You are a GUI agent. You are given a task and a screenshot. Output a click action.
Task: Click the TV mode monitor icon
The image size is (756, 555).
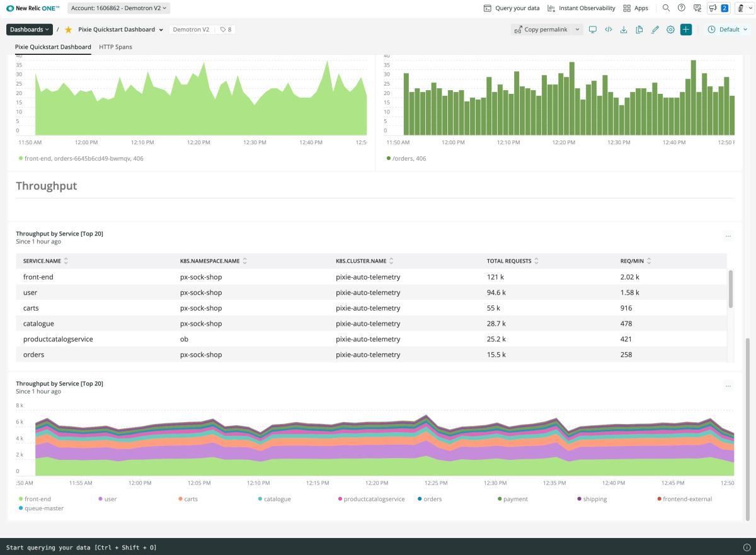(593, 30)
